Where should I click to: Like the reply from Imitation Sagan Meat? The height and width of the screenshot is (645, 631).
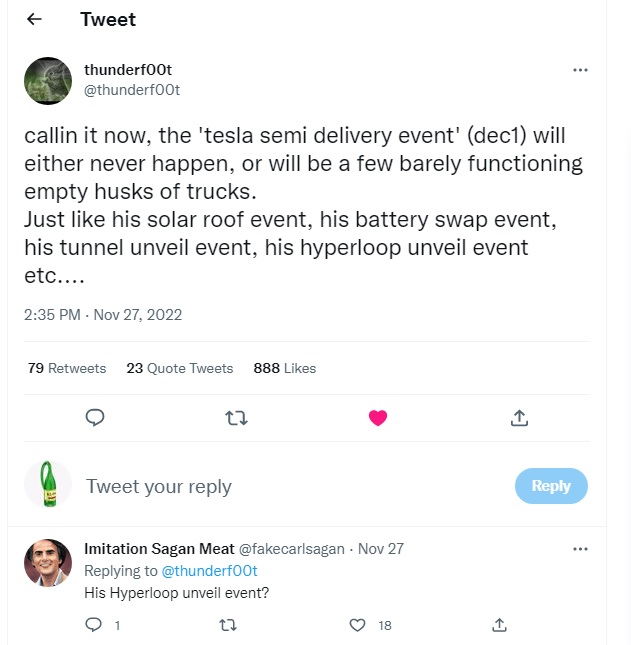click(358, 625)
